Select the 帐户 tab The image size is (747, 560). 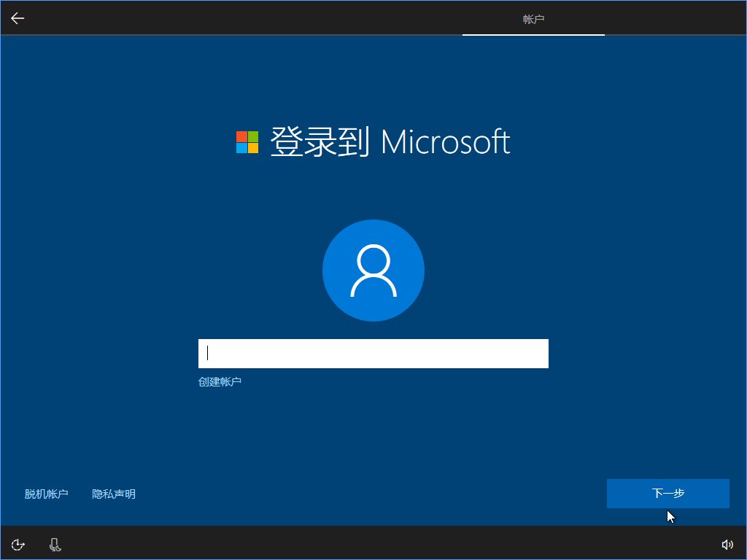click(x=533, y=19)
